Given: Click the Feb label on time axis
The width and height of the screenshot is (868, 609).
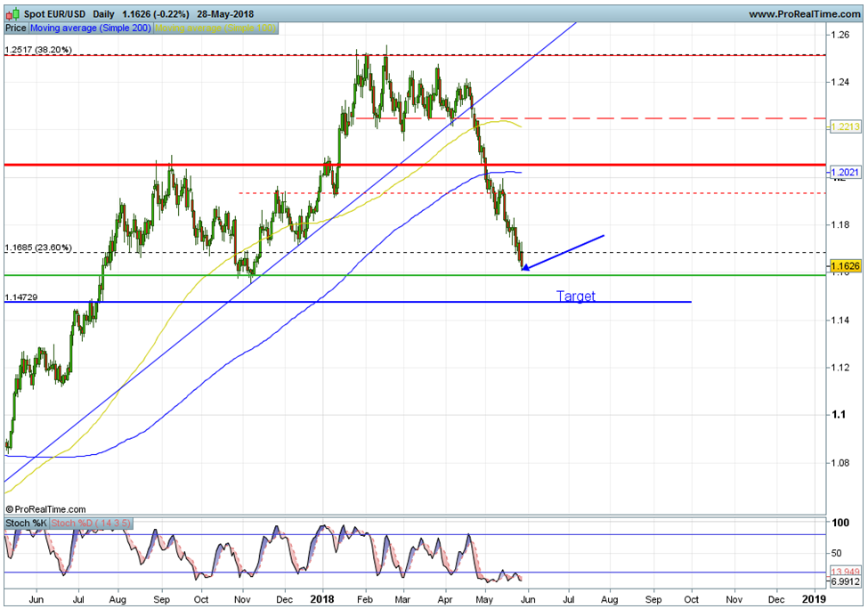Looking at the screenshot, I should click(364, 599).
